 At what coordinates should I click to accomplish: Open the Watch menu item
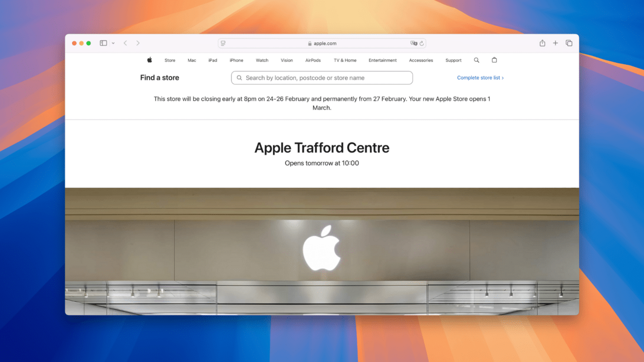[x=262, y=60]
